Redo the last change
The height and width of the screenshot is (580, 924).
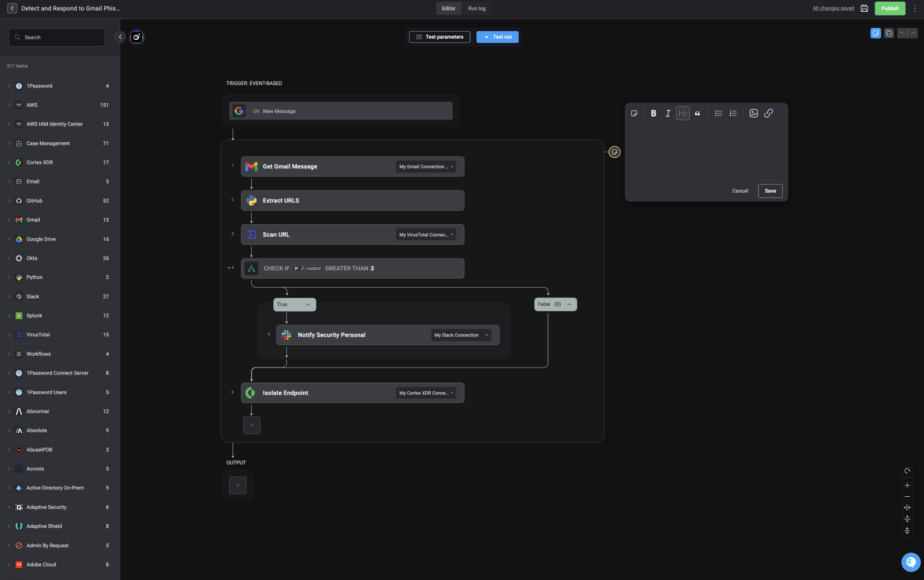point(913,33)
